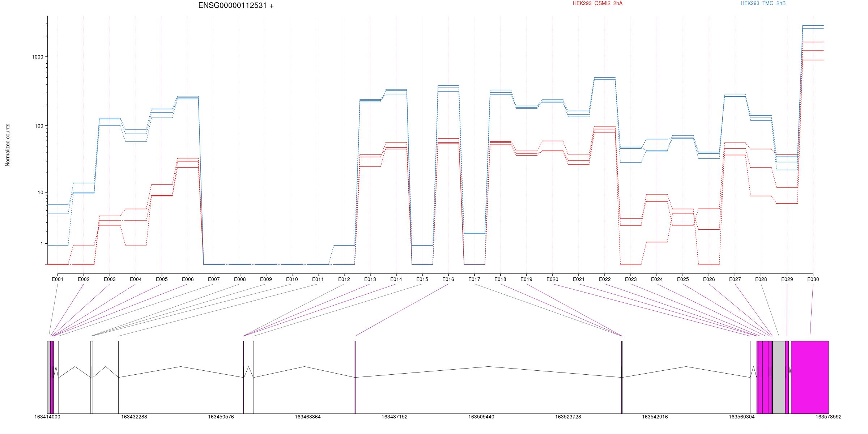Click genomic coordinate 163450576
Image resolution: width=868 pixels, height=434 pixels.
click(x=221, y=417)
